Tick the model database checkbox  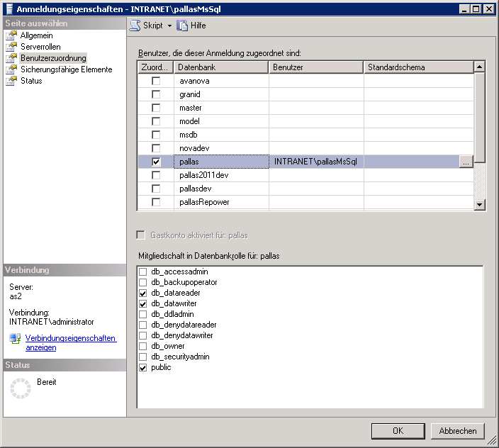156,121
